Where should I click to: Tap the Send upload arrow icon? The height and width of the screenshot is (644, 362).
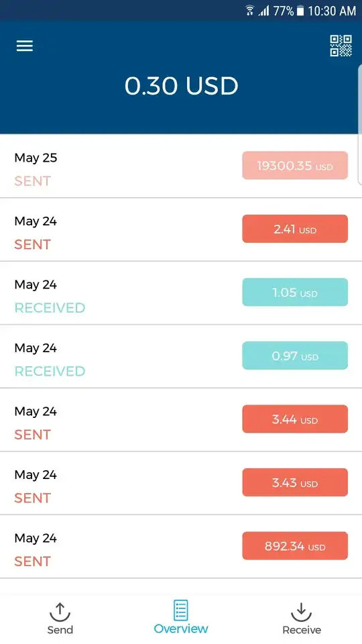[60, 612]
